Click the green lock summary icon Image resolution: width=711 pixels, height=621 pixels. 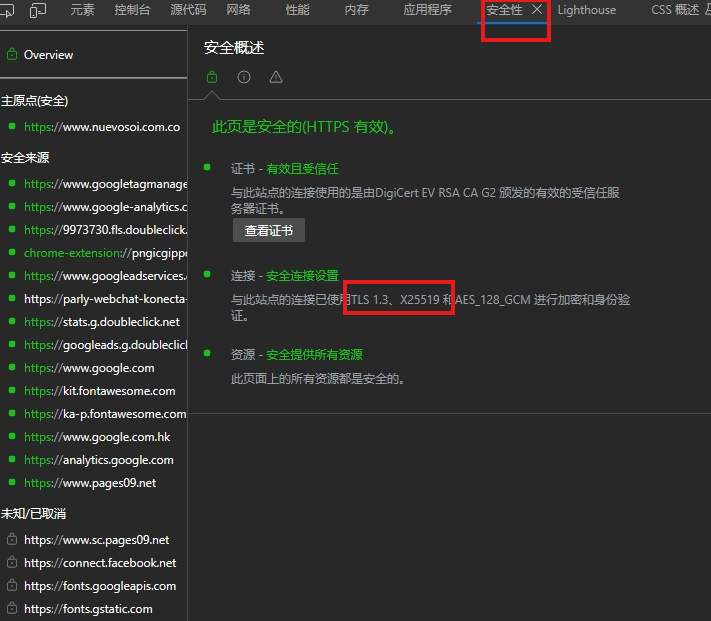point(212,77)
